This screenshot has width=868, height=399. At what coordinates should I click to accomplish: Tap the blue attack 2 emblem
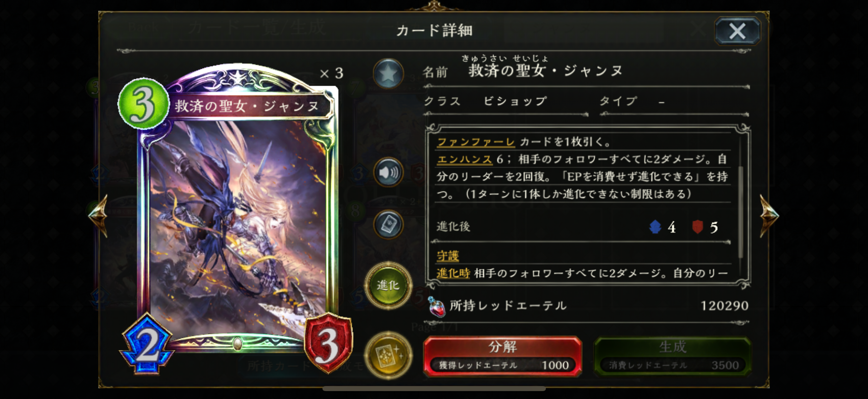(147, 344)
